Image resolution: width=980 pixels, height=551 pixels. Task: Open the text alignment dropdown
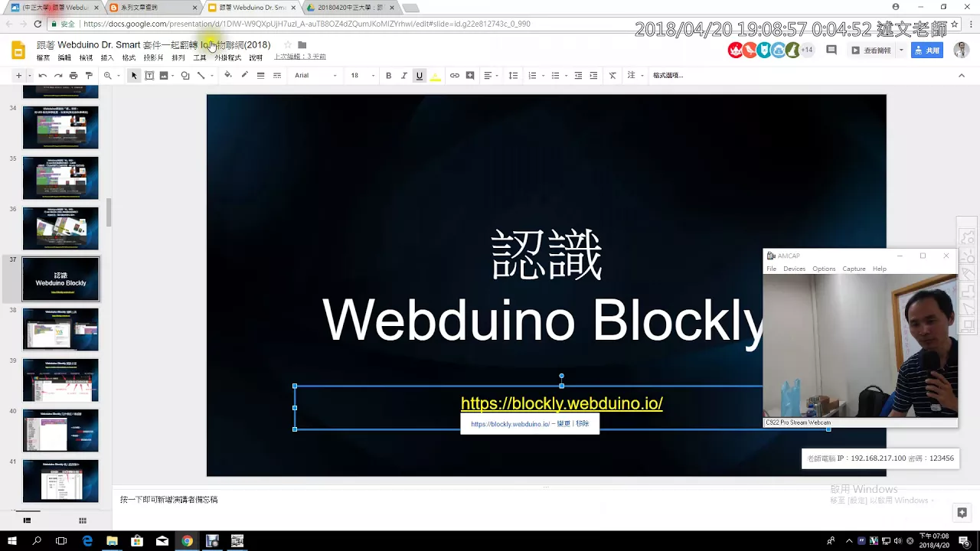[491, 76]
